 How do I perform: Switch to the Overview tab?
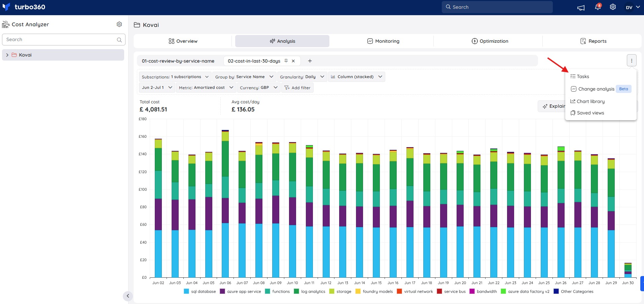click(x=183, y=41)
